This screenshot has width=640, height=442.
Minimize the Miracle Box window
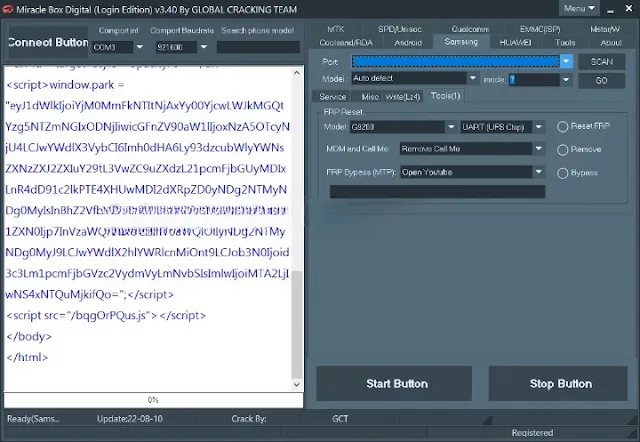tap(610, 9)
